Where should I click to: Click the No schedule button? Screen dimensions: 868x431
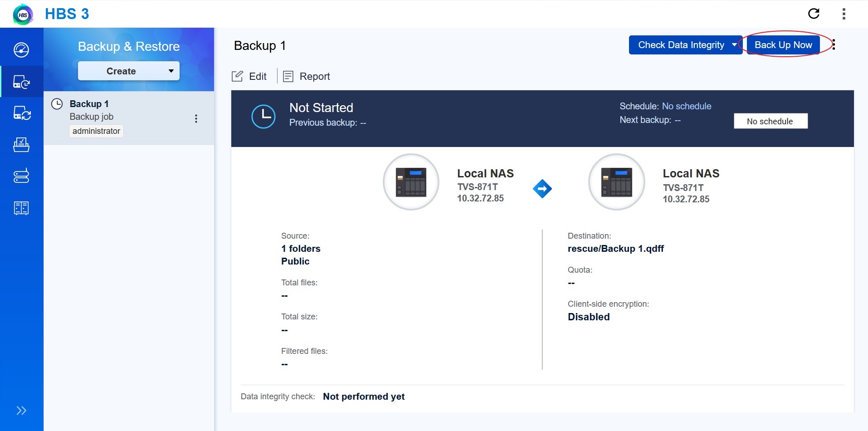tap(770, 121)
